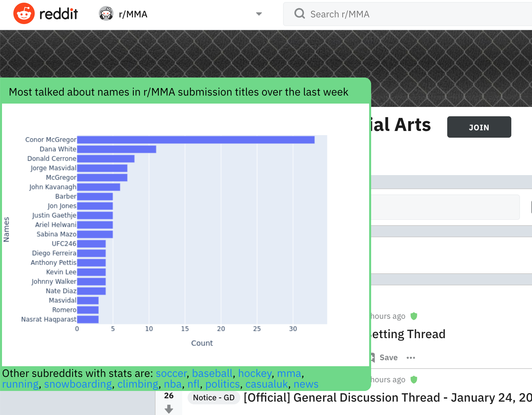532x415 pixels.
Task: Open the snowboarding stats link
Action: pyautogui.click(x=78, y=384)
